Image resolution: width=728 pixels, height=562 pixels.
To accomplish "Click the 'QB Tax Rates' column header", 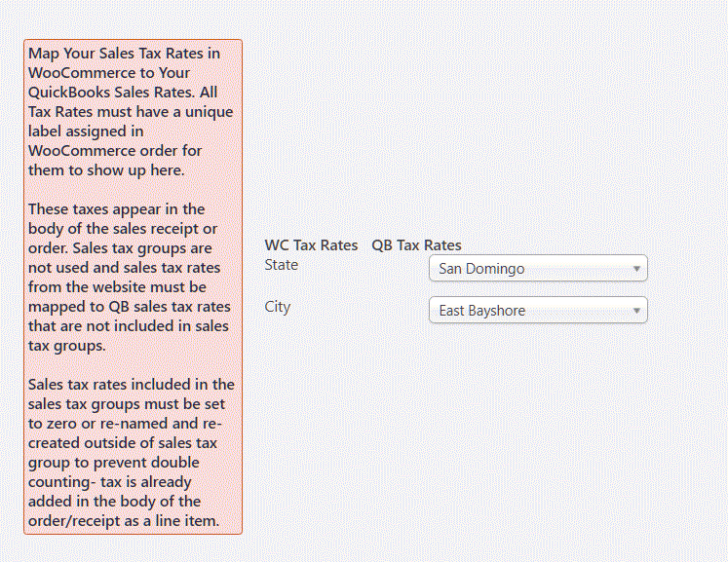I will 416,245.
